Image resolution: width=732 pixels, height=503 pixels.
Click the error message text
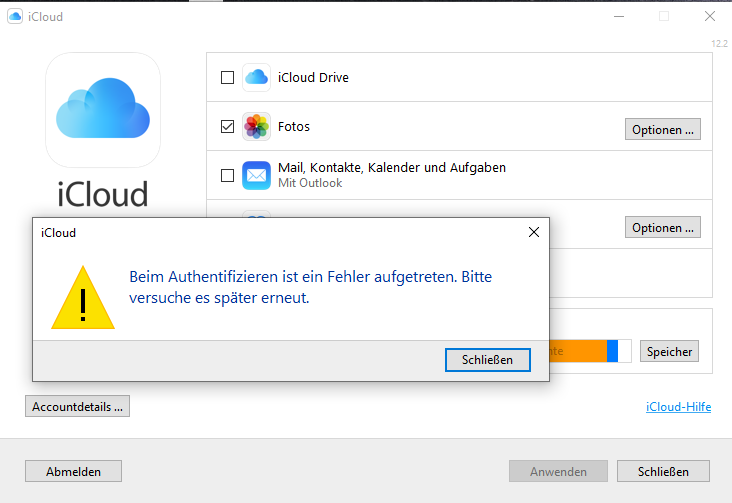coord(310,286)
